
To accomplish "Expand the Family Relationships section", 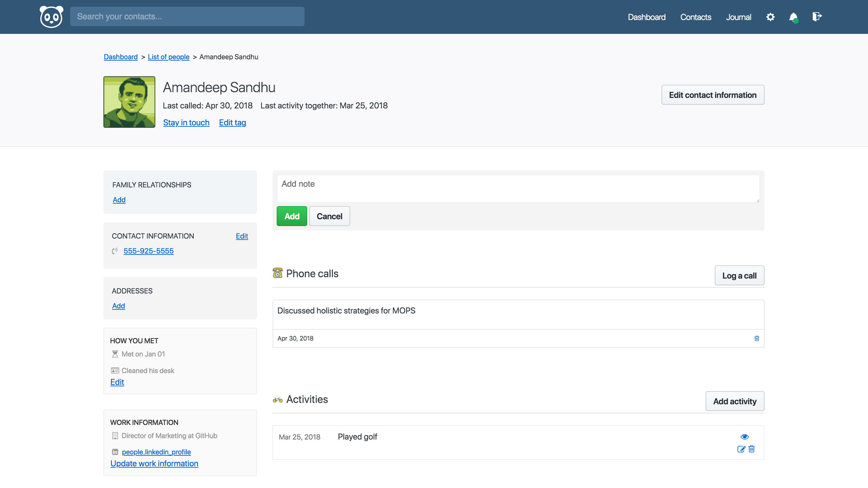I will (119, 200).
